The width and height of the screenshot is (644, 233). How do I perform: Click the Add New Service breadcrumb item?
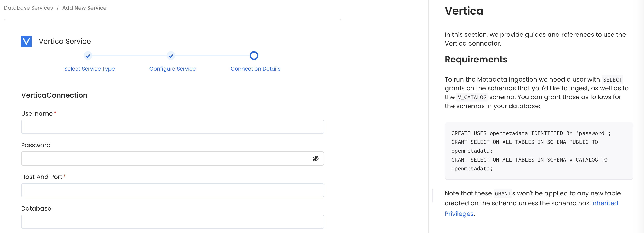tap(84, 8)
